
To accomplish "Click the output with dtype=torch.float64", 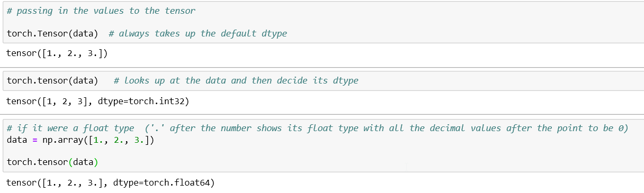I will (x=110, y=183).
